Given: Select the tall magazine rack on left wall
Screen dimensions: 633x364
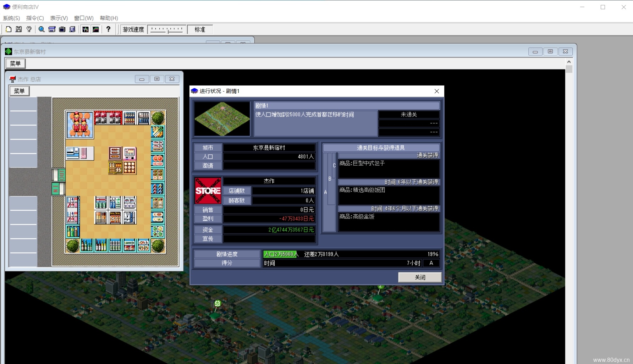Looking at the screenshot, I should click(x=72, y=210).
